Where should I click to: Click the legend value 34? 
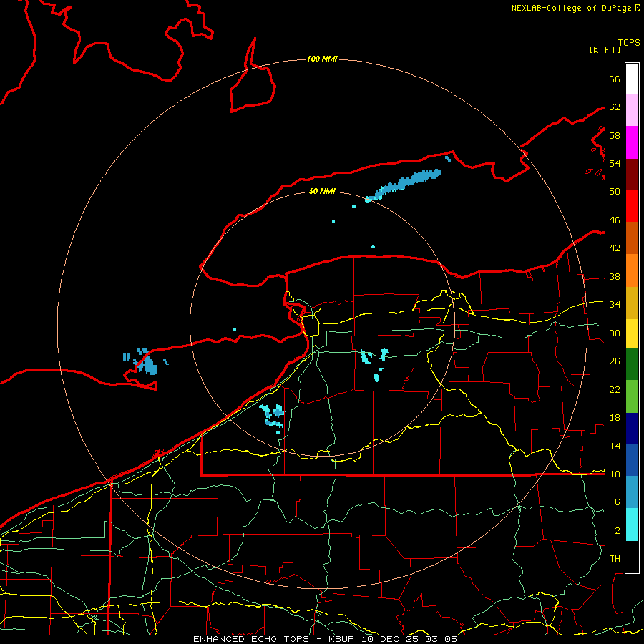[615, 304]
